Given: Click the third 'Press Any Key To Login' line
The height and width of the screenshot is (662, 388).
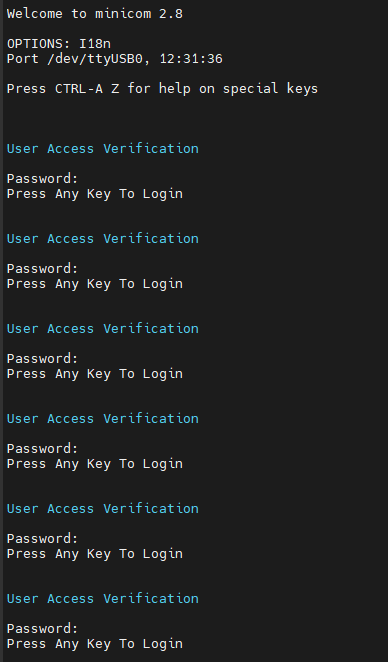Looking at the screenshot, I should point(95,374).
